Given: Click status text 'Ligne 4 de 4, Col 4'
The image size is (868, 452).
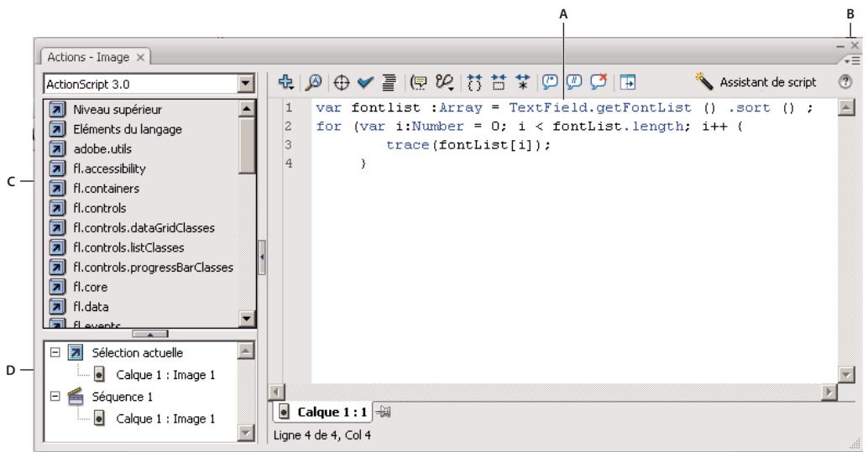Looking at the screenshot, I should coord(322,435).
